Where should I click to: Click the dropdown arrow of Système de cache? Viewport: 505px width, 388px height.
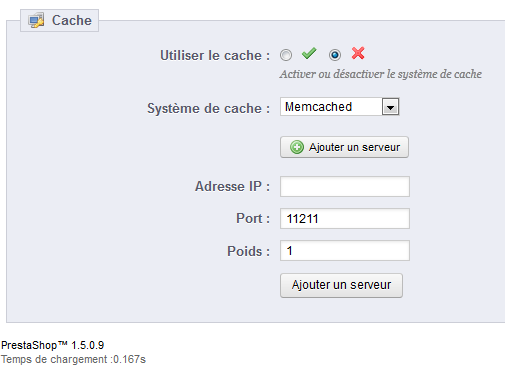(x=390, y=107)
